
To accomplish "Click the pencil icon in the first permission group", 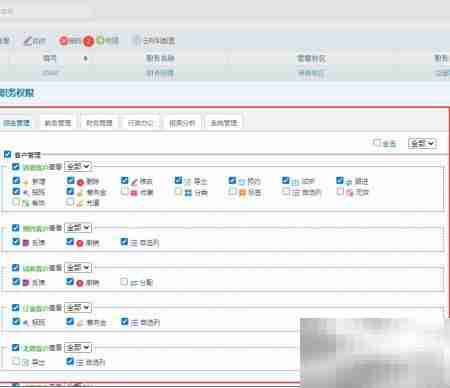I will point(134,182).
